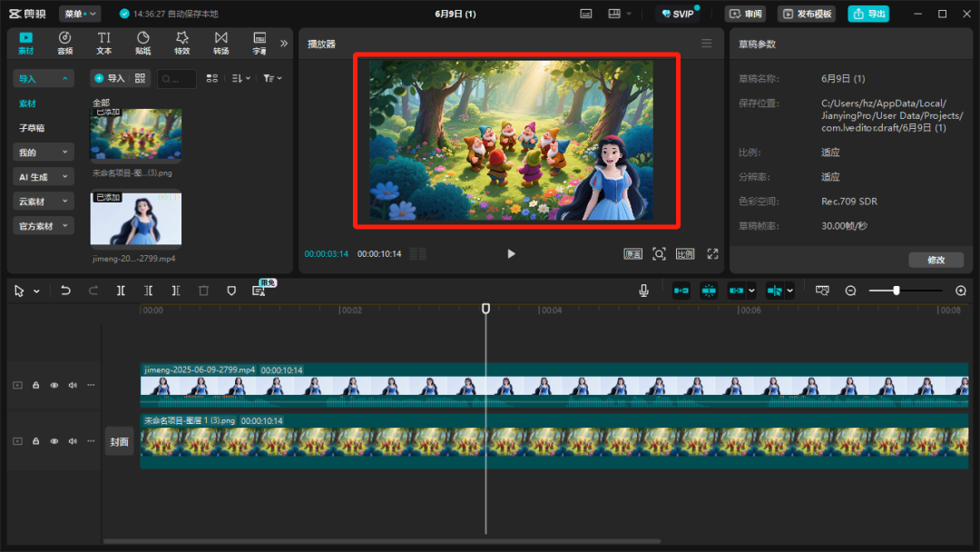Mute the jimeng video track audio
This screenshot has height=552, width=980.
tap(73, 385)
